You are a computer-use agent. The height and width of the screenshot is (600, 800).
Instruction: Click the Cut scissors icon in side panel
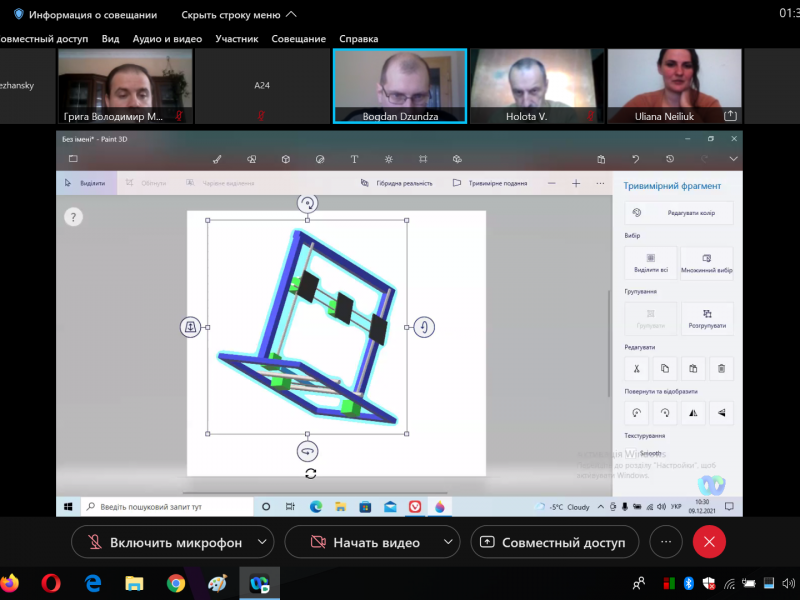coord(636,369)
